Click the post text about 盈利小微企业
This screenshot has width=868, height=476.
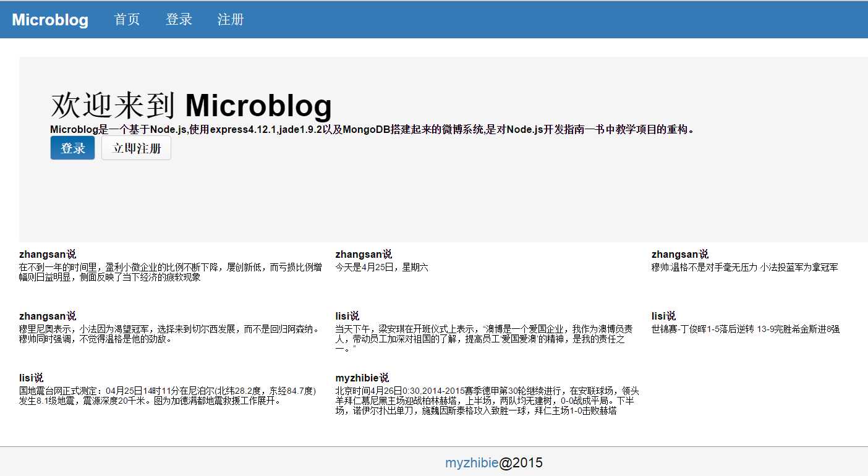tap(171, 272)
